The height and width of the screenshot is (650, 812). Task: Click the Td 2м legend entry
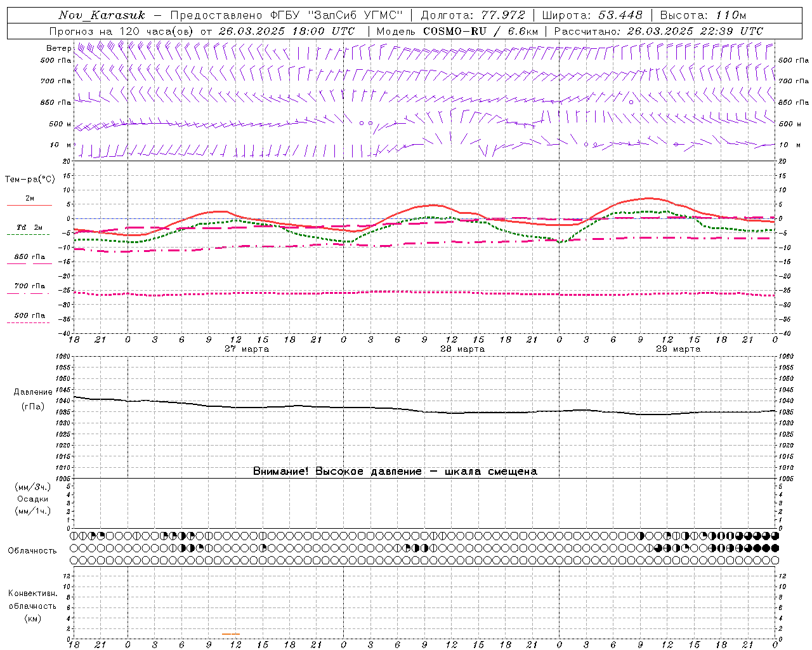pyautogui.click(x=29, y=227)
